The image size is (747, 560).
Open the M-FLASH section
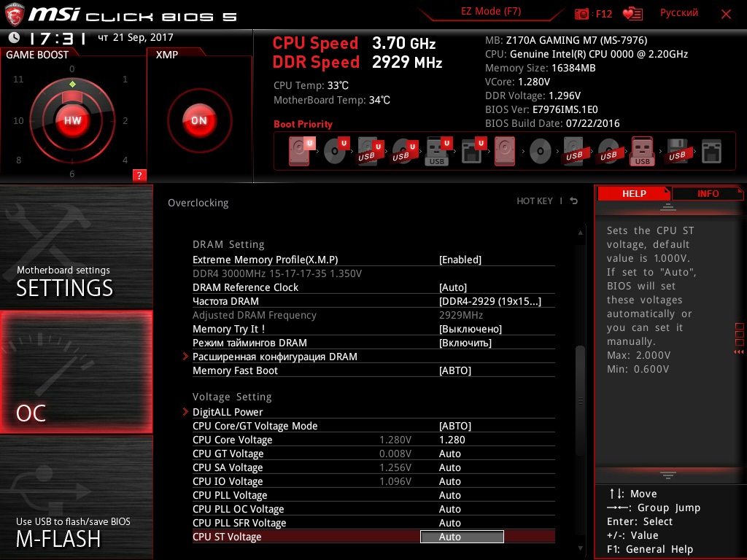pyautogui.click(x=76, y=497)
